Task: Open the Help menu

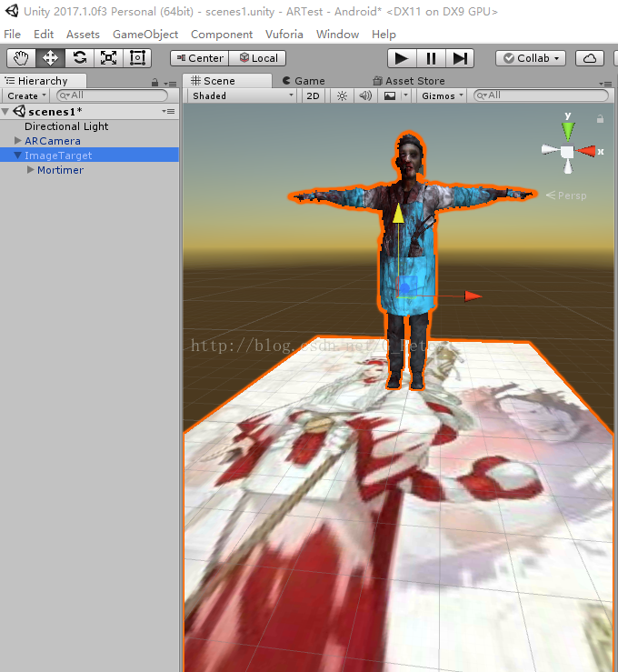Action: [x=384, y=35]
